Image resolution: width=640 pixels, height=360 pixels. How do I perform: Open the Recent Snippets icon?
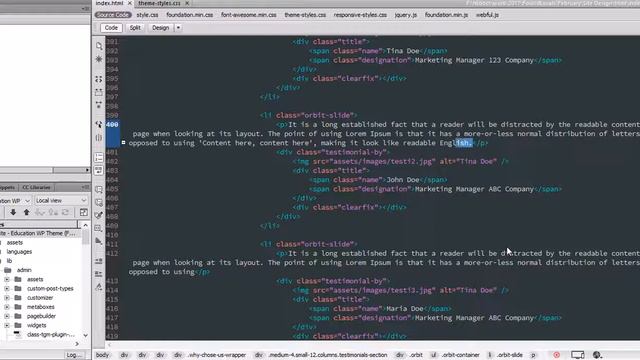[x=99, y=229]
